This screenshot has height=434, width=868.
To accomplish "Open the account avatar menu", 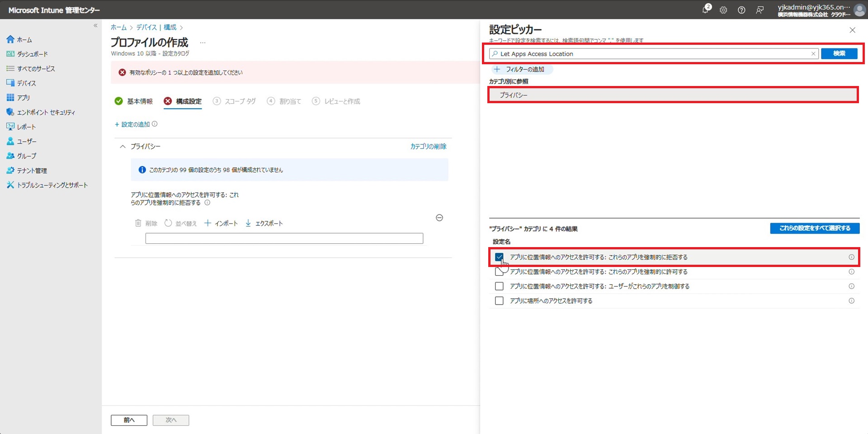I will [x=859, y=10].
